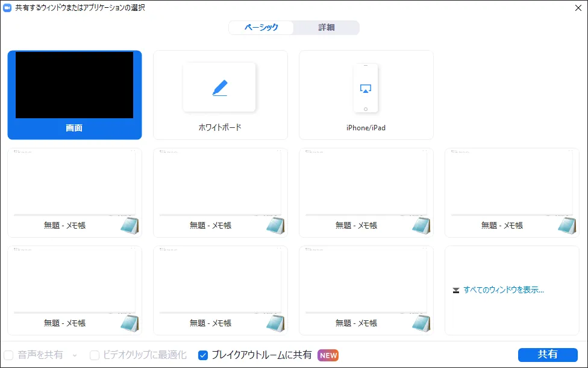Enable the 音声を共有 checkbox
588x368 pixels.
[9, 355]
